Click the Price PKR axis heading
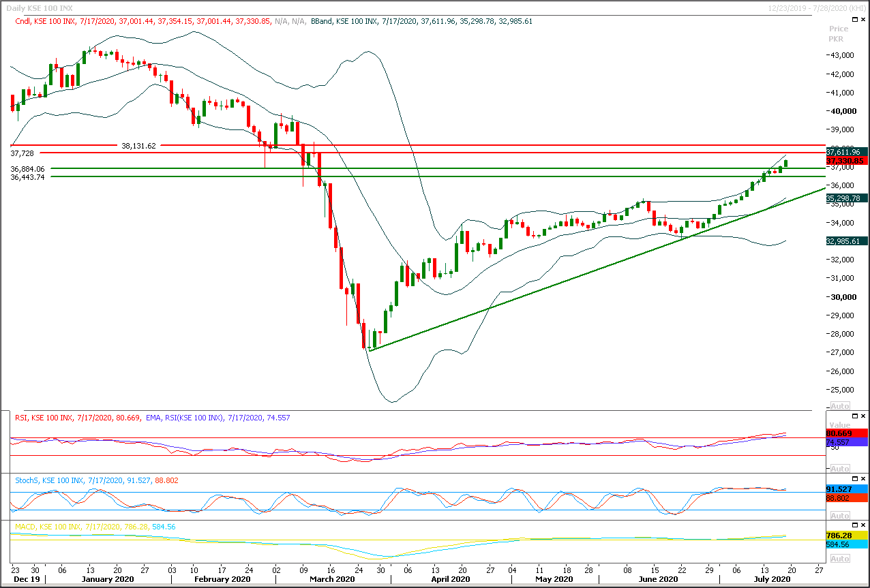The height and width of the screenshot is (588, 870). 839,34
